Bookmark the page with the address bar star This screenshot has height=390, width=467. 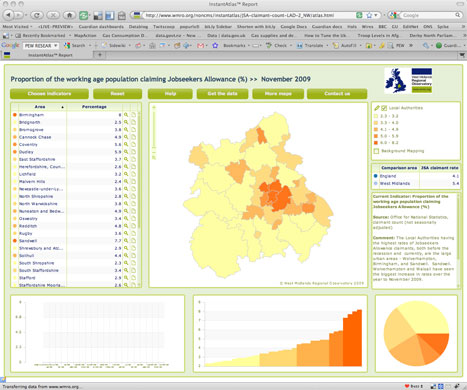click(369, 15)
